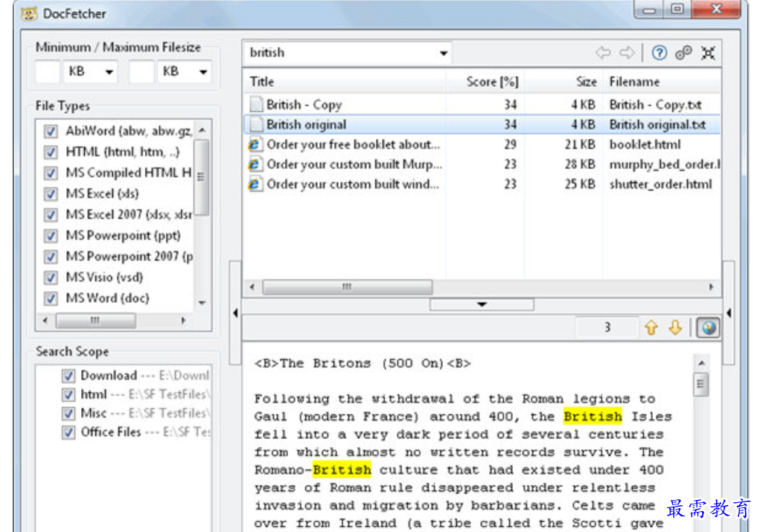Click browser icon of murphy_bed_order row
The width and height of the screenshot is (757, 532).
pos(255,164)
